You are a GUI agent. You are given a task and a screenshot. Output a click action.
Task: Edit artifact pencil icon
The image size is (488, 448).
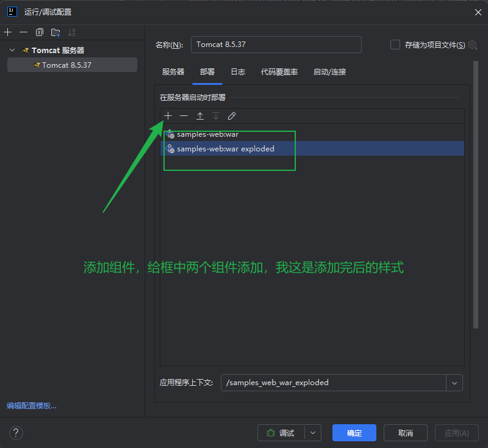pyautogui.click(x=232, y=116)
